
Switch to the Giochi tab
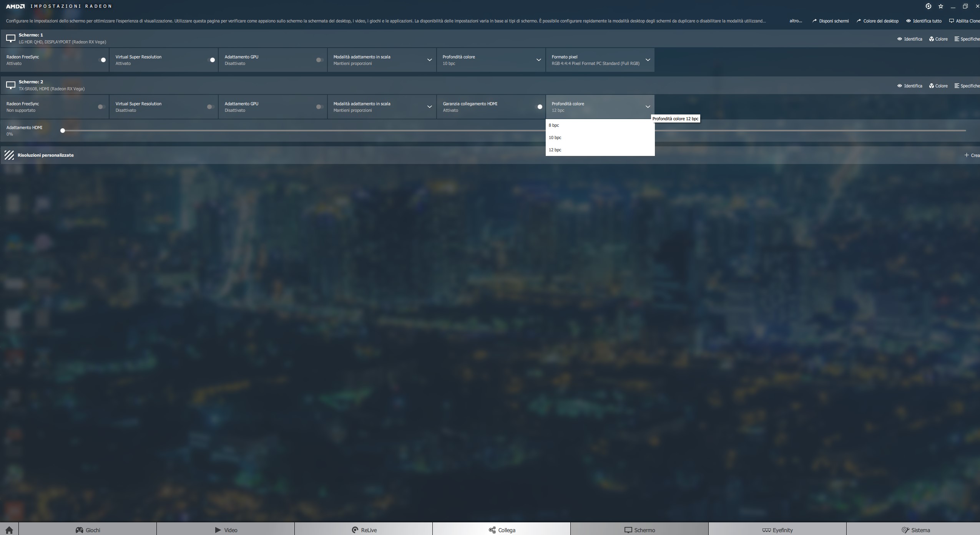(88, 530)
